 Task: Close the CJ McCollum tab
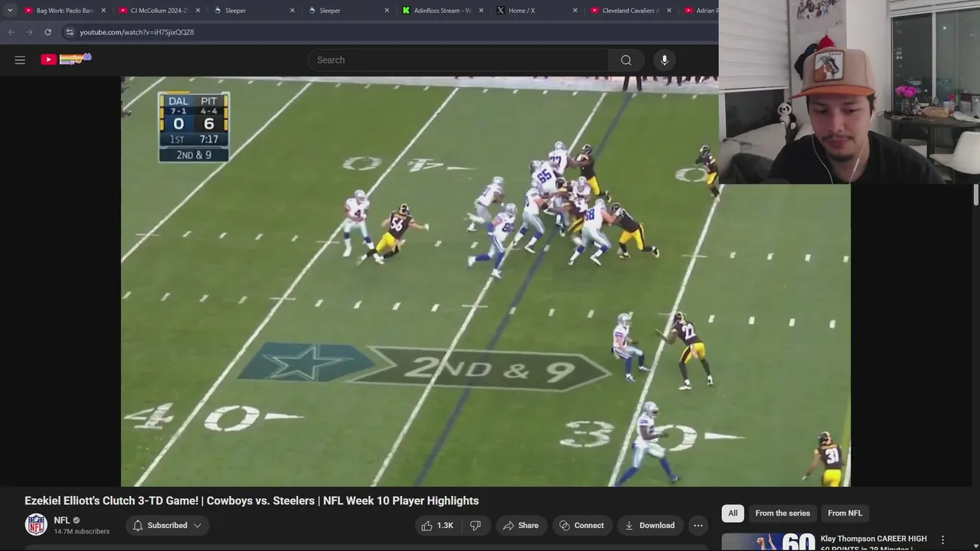[198, 11]
